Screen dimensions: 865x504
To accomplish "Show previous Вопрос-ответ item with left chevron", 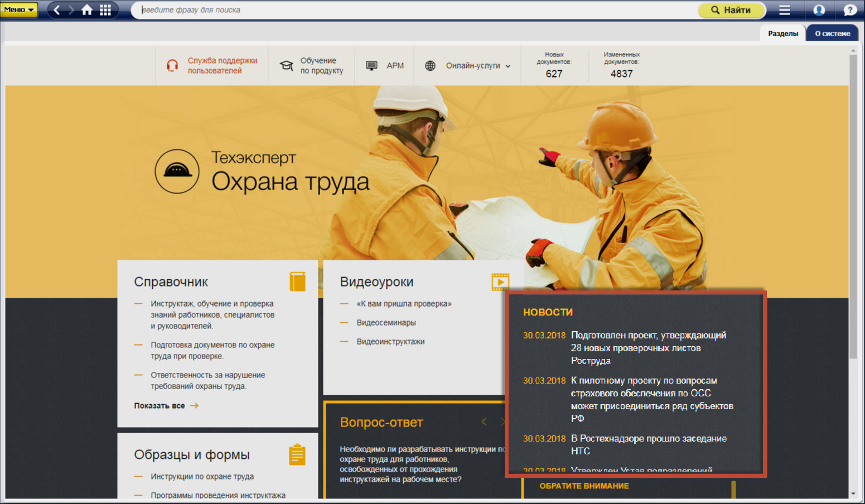I will click(x=484, y=422).
